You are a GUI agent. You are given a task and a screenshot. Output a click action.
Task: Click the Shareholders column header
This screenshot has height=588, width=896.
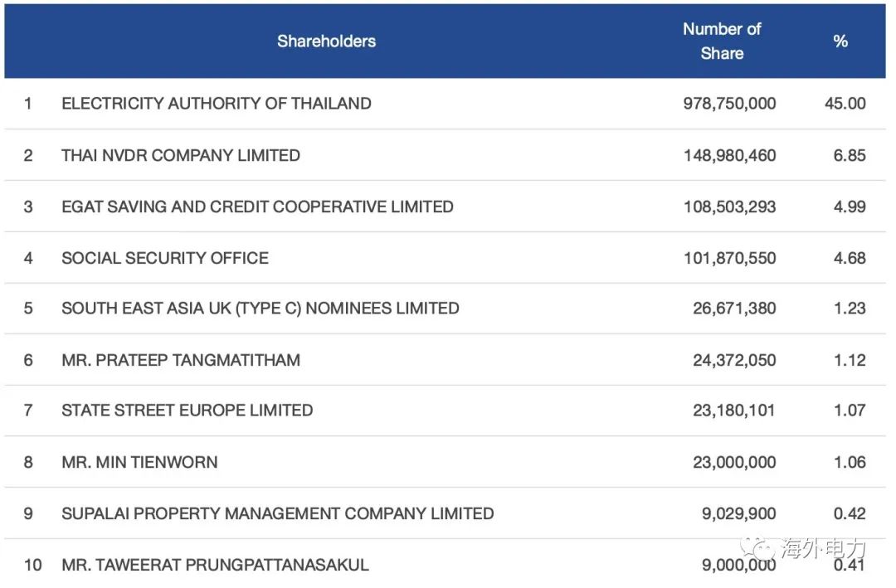point(326,41)
